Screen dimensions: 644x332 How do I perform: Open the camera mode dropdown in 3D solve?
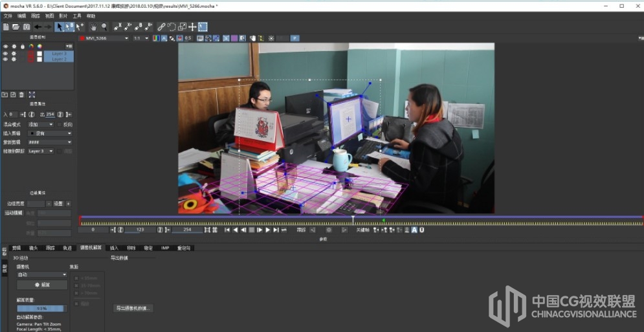(42, 274)
